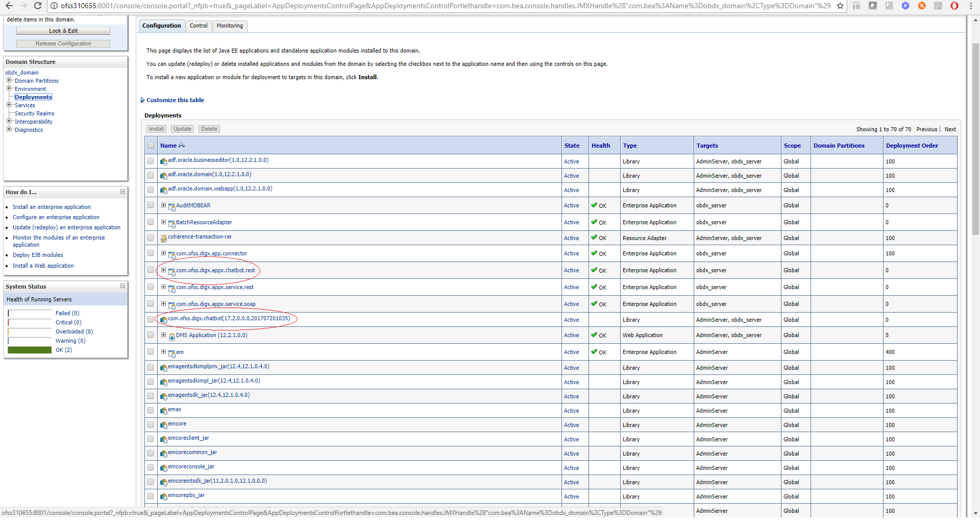Click the library icon beside emas

tap(164, 411)
